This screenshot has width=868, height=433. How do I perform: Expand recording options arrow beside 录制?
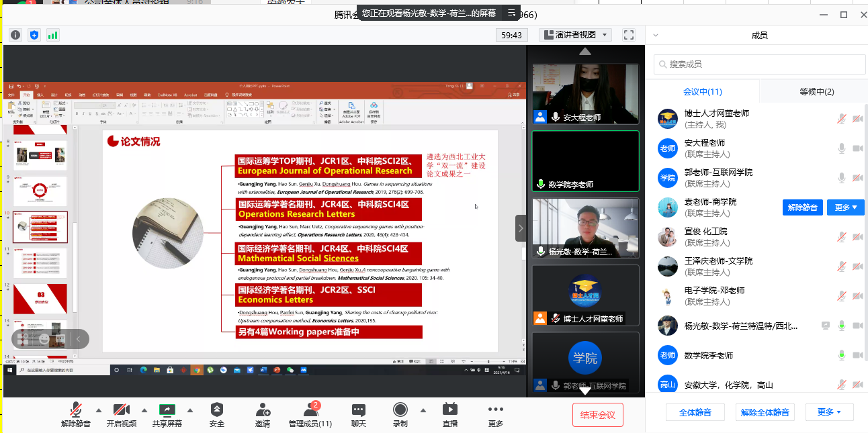pyautogui.click(x=423, y=410)
